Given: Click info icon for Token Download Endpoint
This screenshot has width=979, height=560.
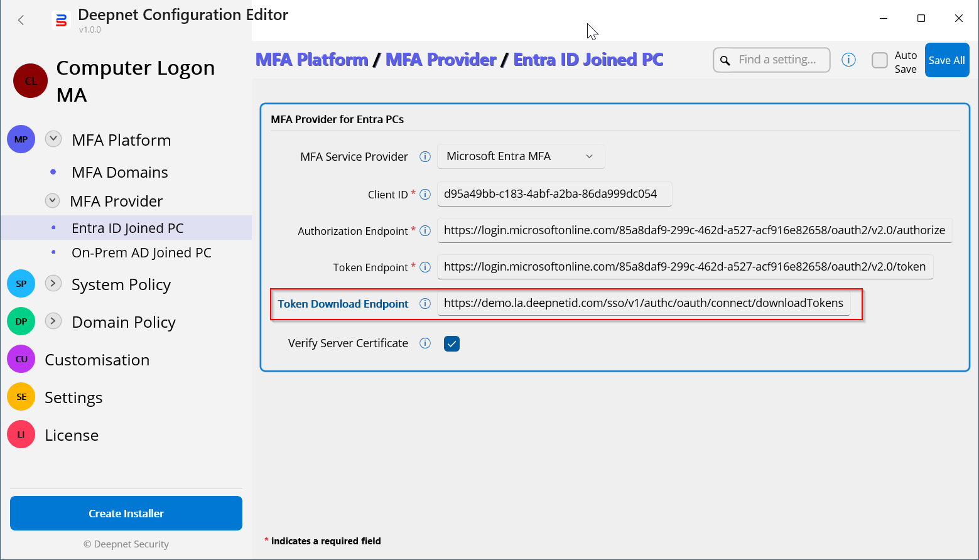Looking at the screenshot, I should pos(425,304).
